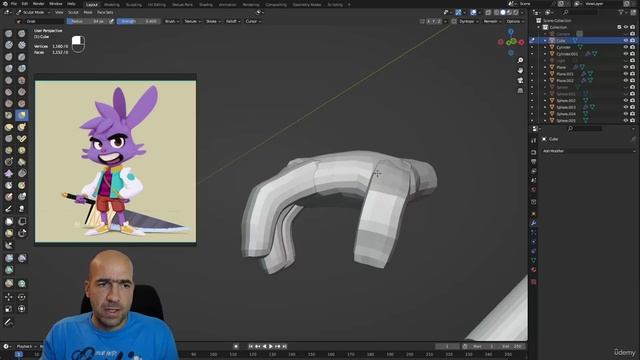Click the viewport pan hand gizmo
This screenshot has width=640, height=360.
coord(520,70)
